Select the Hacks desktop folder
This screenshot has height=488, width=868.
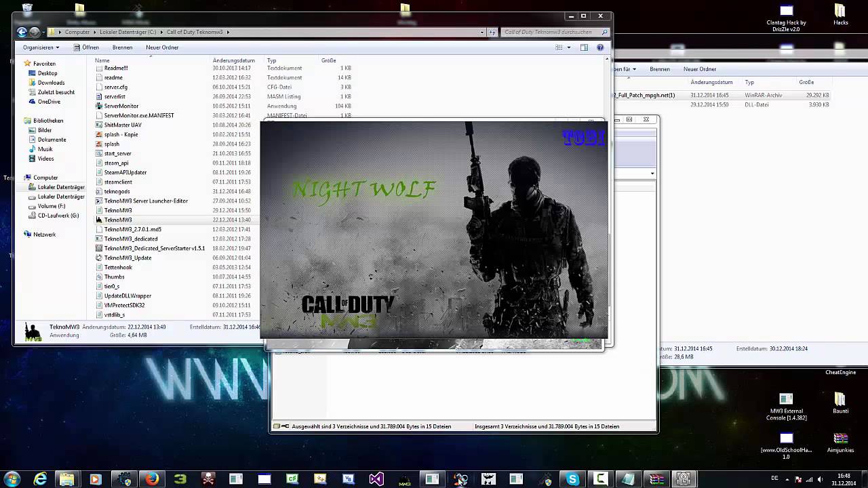(x=840, y=15)
